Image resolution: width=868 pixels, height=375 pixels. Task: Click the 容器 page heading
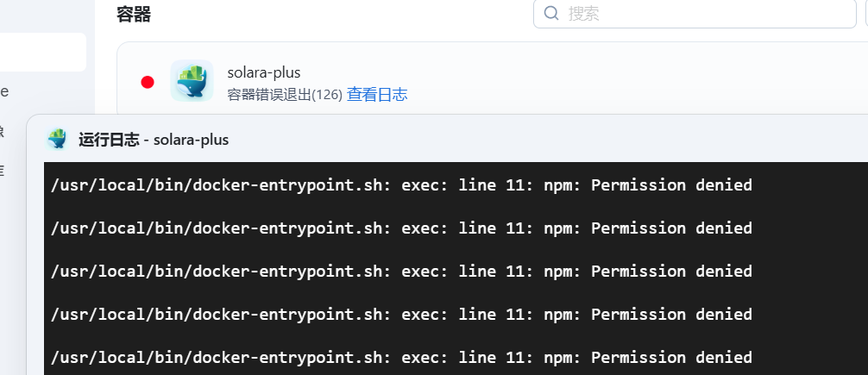(134, 13)
